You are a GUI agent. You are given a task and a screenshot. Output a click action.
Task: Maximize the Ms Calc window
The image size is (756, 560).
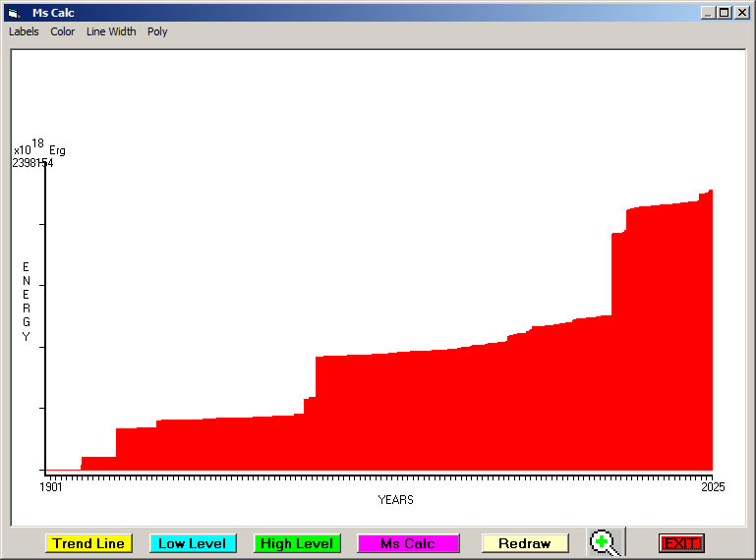pos(725,13)
